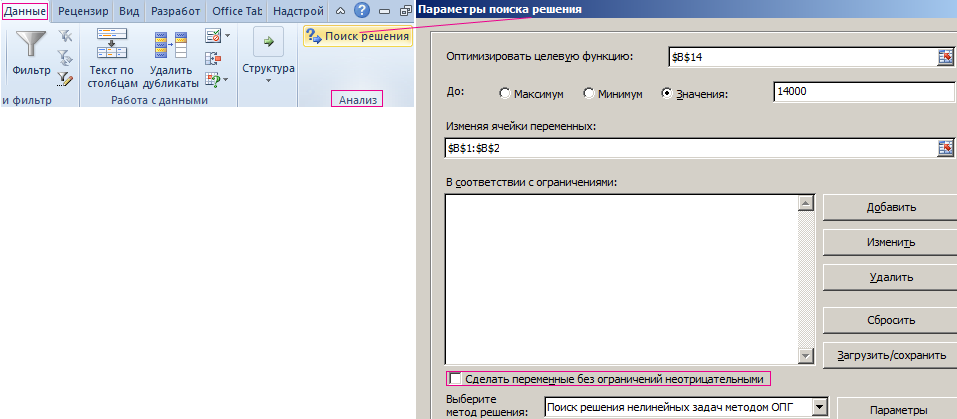This screenshot has width=957, height=419.
Task: Click the variable cells field $B$1:$B$2
Action: coord(692,148)
